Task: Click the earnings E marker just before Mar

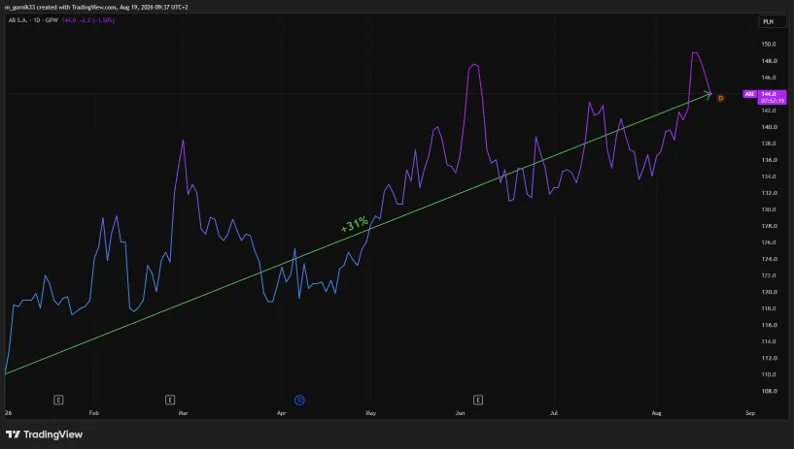Action: click(x=170, y=400)
